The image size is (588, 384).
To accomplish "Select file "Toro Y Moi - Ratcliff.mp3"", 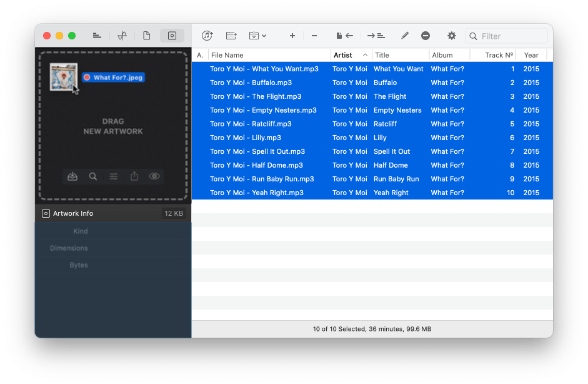I will click(251, 124).
